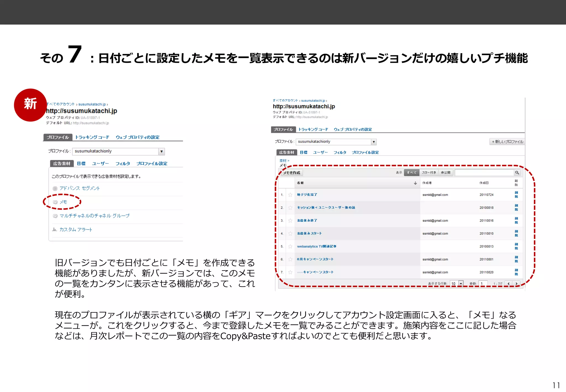Open フィルタ subtab in right screenshot

(340, 152)
